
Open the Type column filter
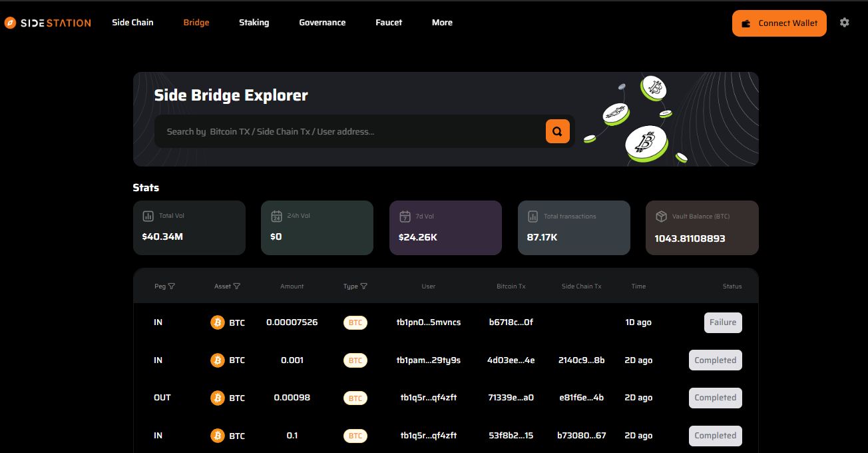click(363, 286)
